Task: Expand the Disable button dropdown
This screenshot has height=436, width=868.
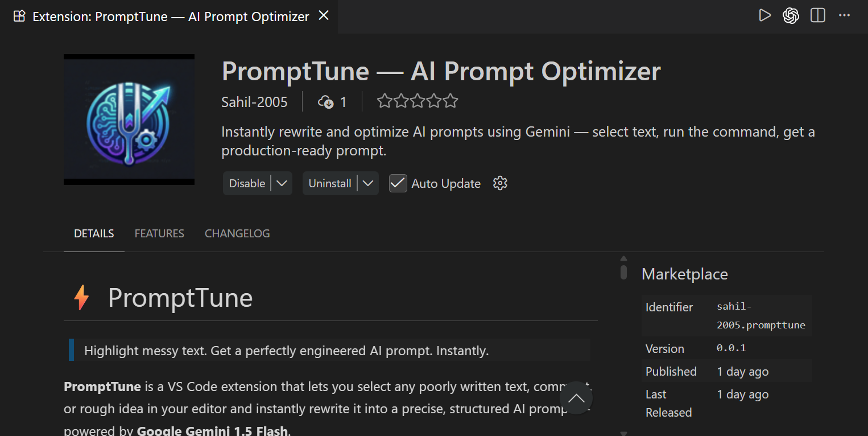Action: coord(282,183)
